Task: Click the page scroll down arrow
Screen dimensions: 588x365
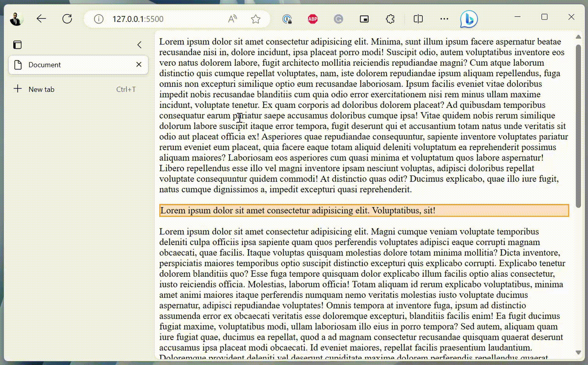Action: (578, 352)
